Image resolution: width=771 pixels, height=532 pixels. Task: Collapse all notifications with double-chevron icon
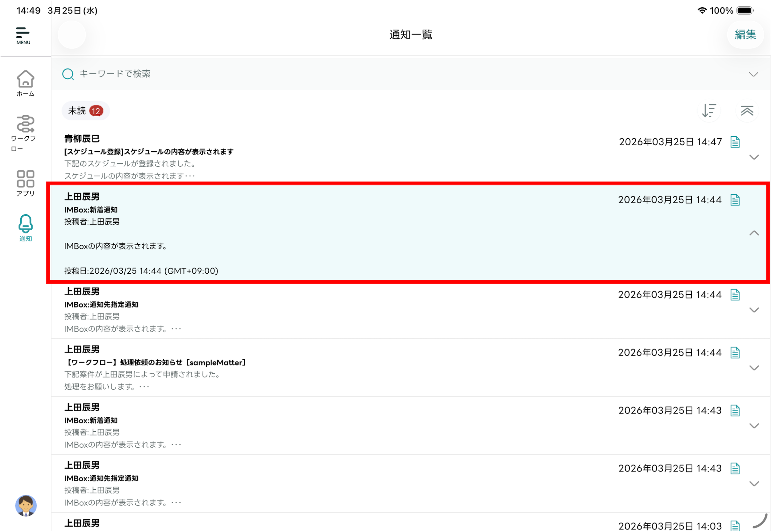click(747, 111)
